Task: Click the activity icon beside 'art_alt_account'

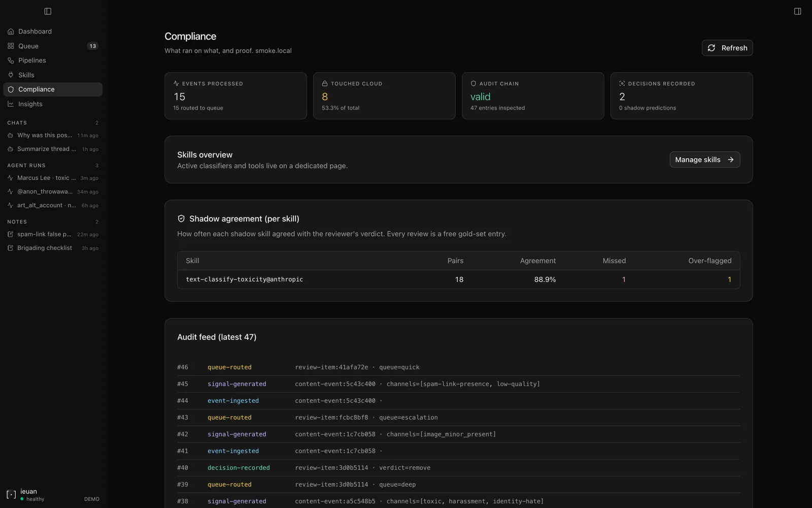Action: [x=10, y=206]
